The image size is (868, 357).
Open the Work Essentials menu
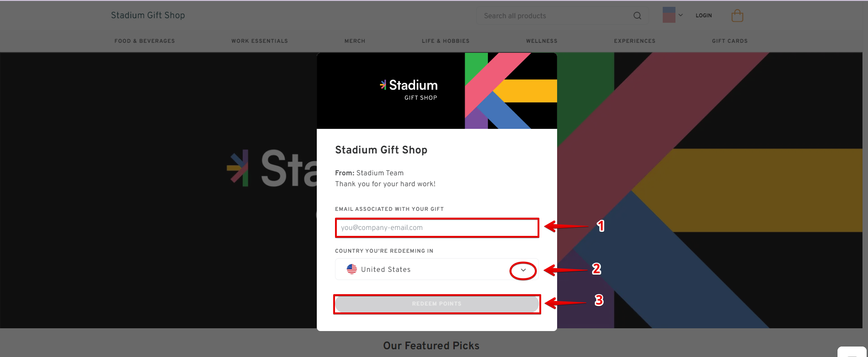click(259, 41)
